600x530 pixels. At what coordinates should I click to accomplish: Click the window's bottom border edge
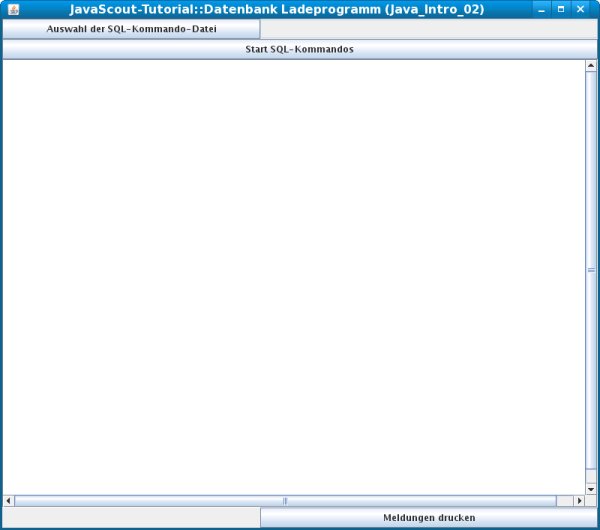[300, 528]
